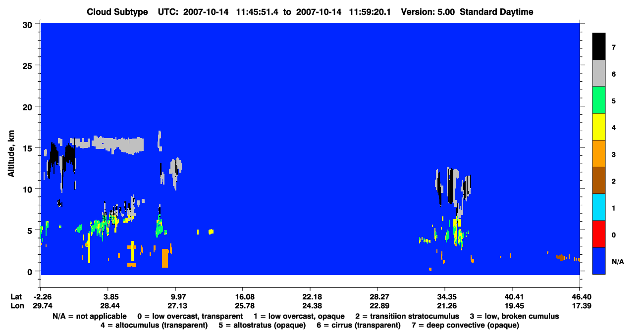Click legend text '0 = low overcast, transparent'
Screen dimensions: 644x330
point(190,316)
